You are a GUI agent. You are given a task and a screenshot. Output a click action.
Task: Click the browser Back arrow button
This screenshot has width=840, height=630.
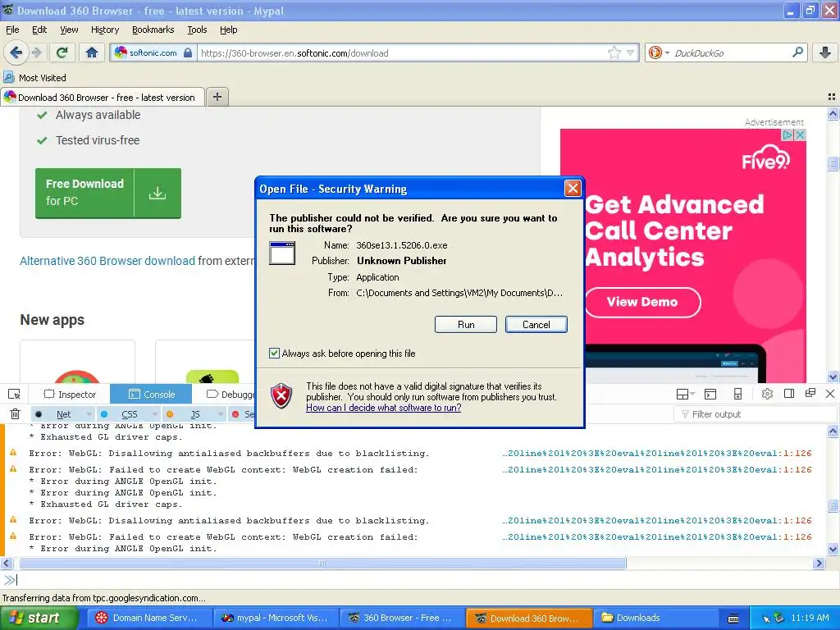pyautogui.click(x=16, y=52)
